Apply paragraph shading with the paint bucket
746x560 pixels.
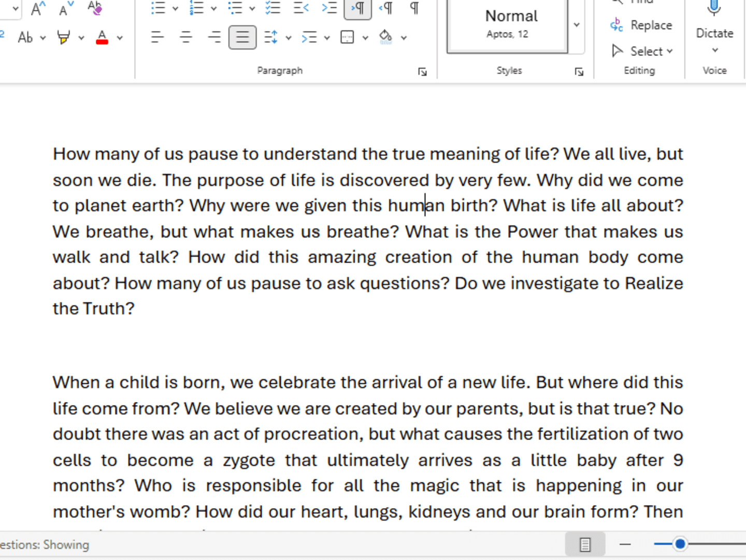point(386,37)
